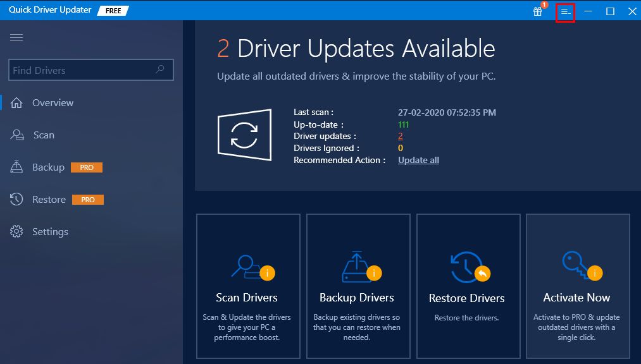Click the Backup Drivers upload icon

[356, 267]
